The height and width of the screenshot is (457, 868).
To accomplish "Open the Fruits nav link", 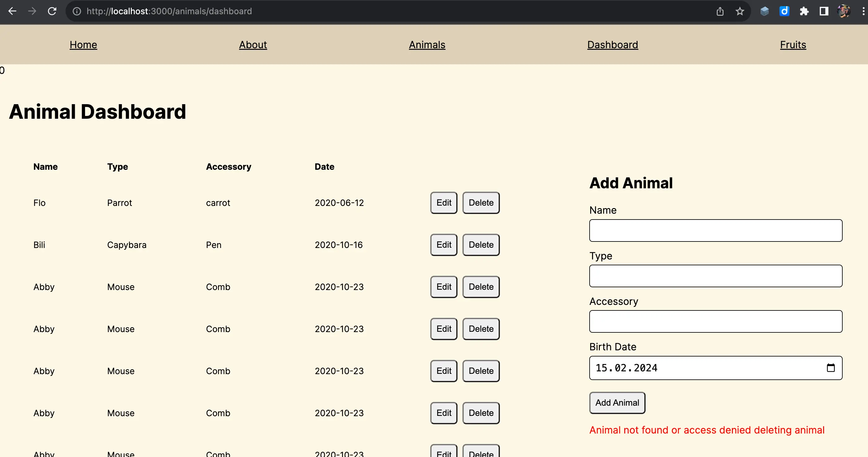I will [793, 45].
